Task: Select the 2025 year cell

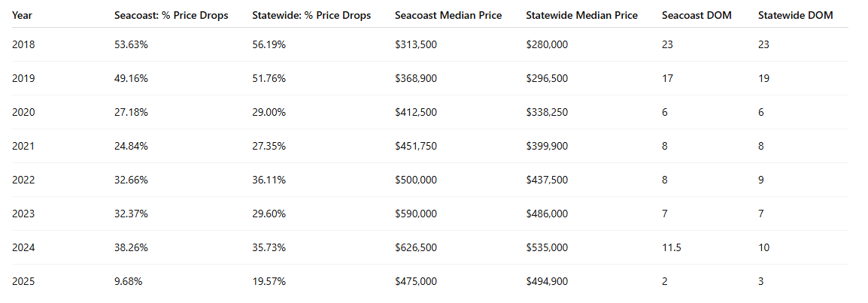Action: click(x=23, y=281)
